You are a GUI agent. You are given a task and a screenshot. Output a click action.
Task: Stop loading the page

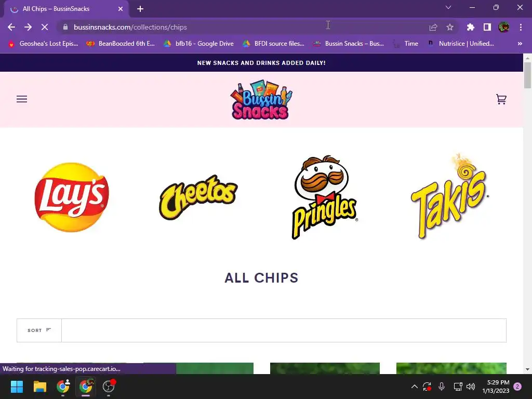pos(45,27)
